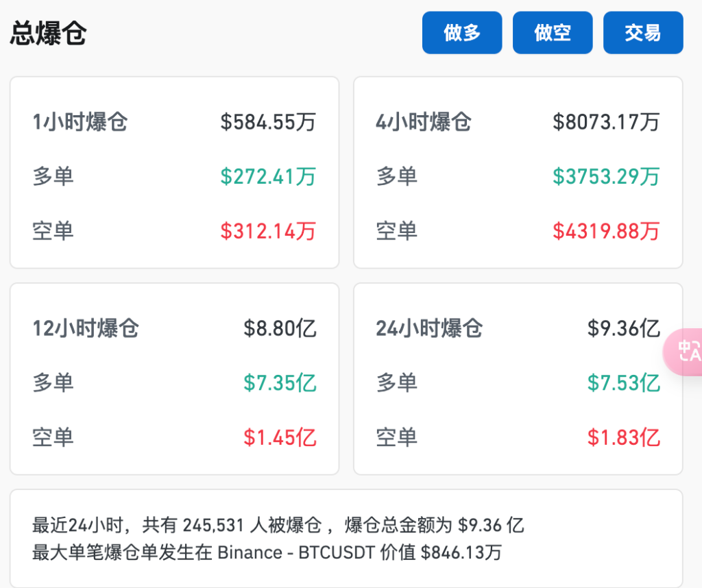
Task: Click the 1-hour short value $312.14万
Action: click(x=268, y=232)
